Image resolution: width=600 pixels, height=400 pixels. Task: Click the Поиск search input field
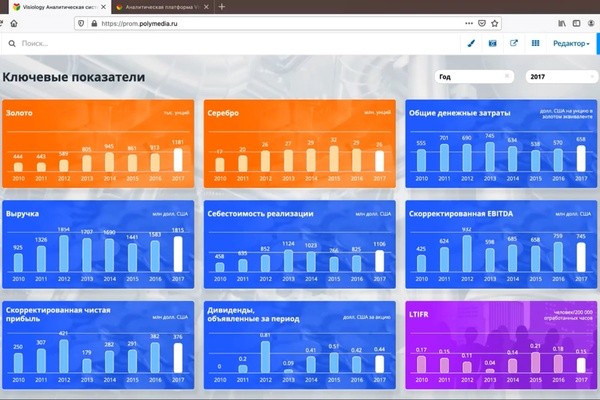click(120, 44)
